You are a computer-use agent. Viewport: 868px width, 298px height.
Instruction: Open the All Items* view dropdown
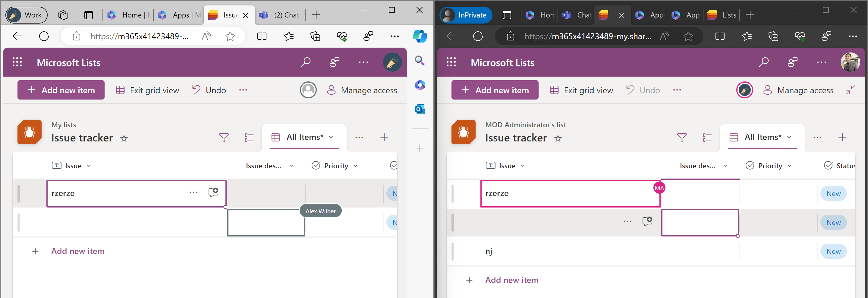331,137
